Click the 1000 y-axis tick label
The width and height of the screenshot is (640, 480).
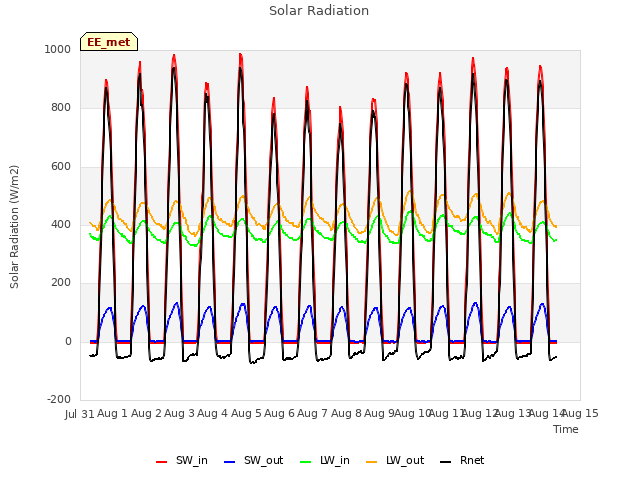pyautogui.click(x=58, y=49)
